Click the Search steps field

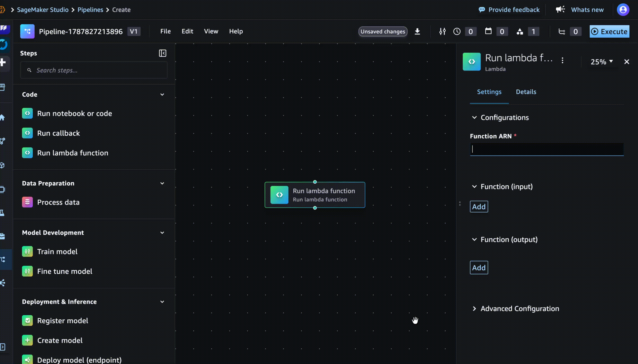[94, 70]
